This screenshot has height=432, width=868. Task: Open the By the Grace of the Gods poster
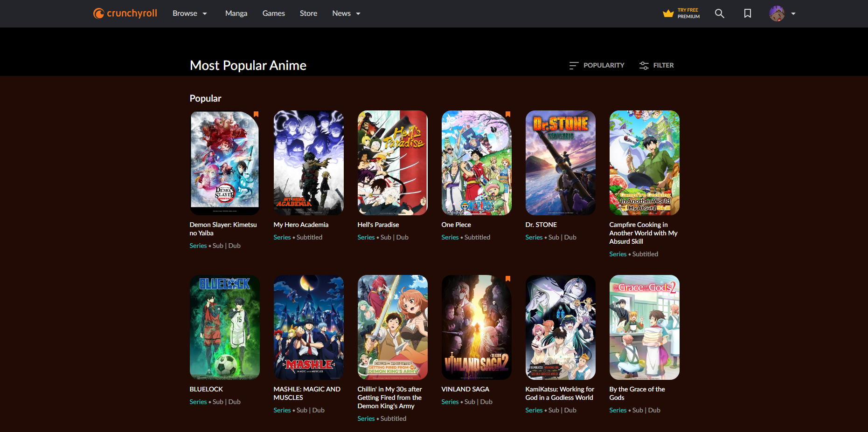click(x=645, y=327)
